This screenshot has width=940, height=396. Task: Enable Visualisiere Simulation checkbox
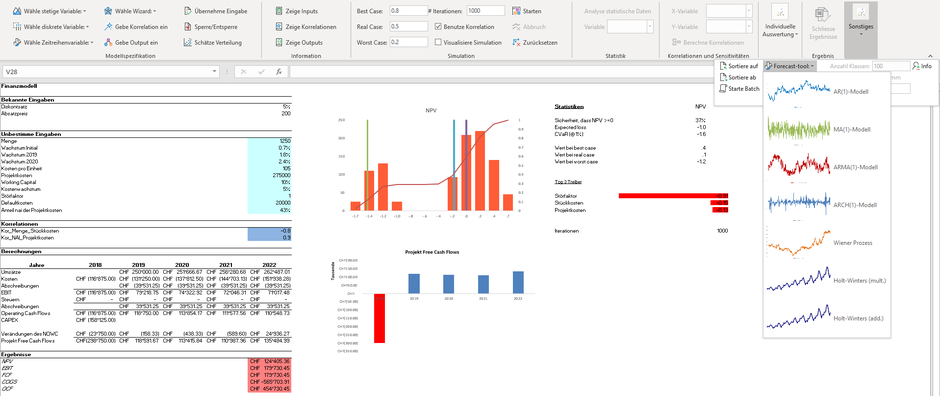point(438,43)
